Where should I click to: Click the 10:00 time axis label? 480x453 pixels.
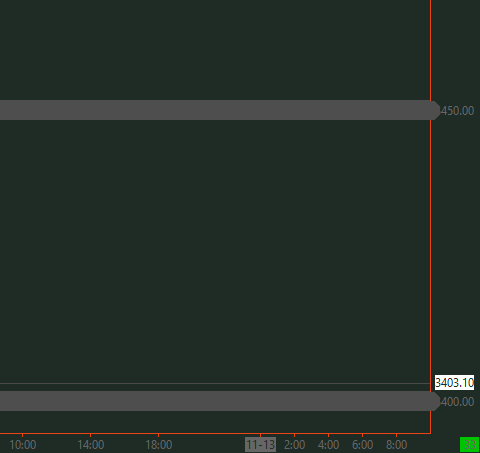(x=23, y=445)
